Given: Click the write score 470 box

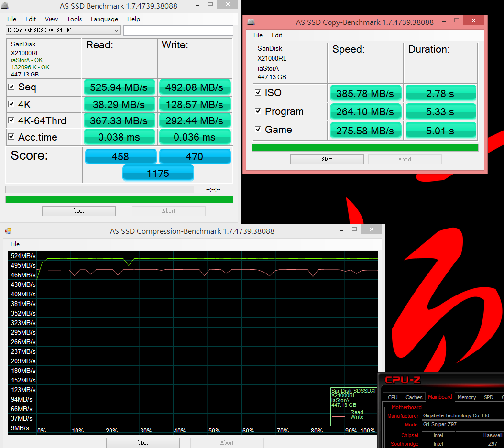Looking at the screenshot, I should point(195,156).
